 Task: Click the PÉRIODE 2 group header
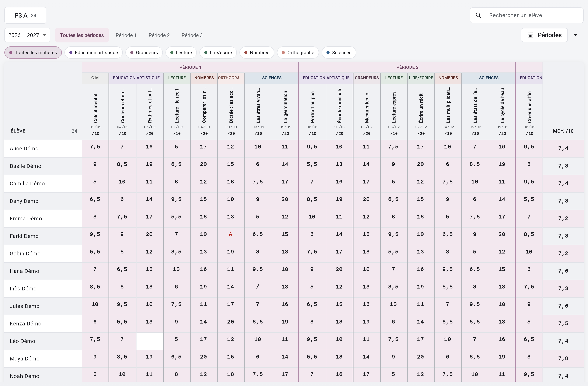[x=407, y=67]
